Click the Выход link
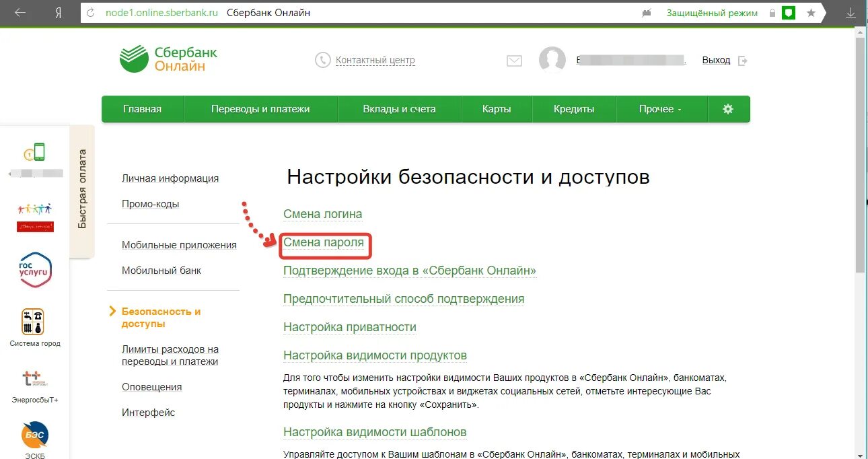 coord(716,61)
